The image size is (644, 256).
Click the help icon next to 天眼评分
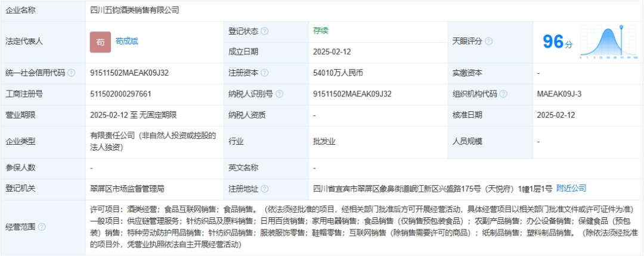point(488,42)
